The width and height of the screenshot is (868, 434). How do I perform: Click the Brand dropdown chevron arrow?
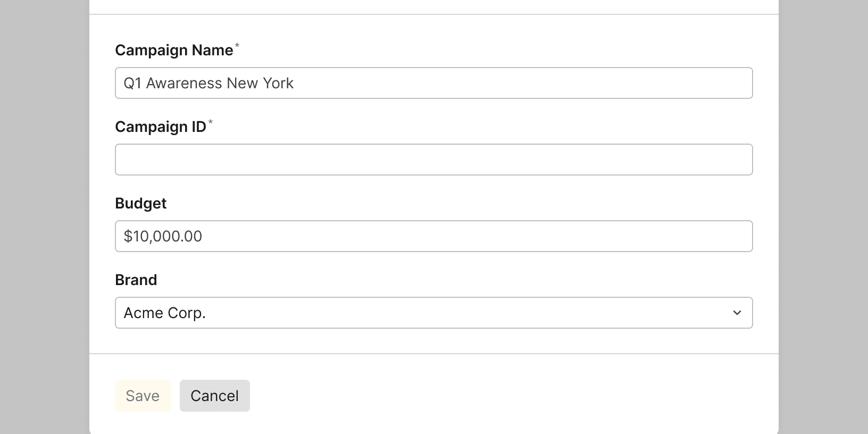coord(737,313)
